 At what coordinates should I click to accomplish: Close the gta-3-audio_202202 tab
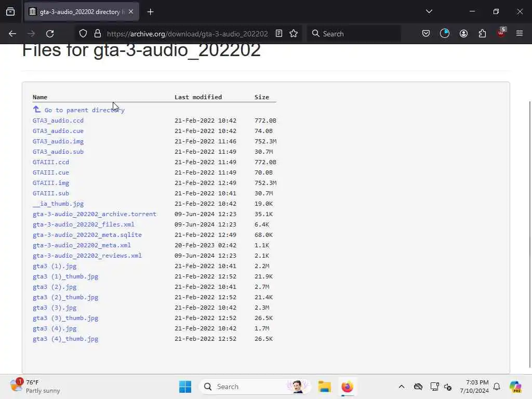point(131,11)
